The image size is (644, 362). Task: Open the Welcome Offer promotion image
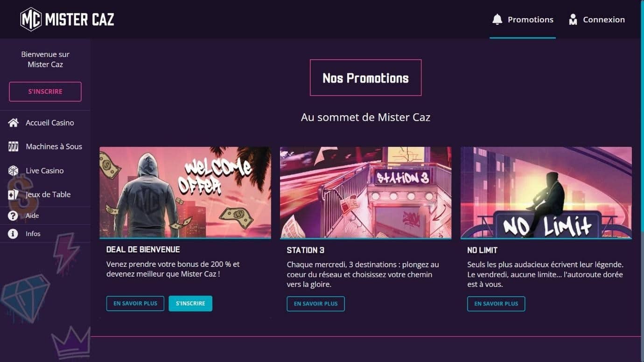pyautogui.click(x=185, y=193)
